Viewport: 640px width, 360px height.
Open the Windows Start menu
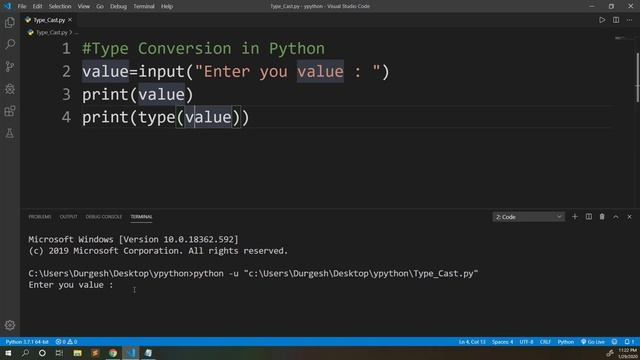8,353
